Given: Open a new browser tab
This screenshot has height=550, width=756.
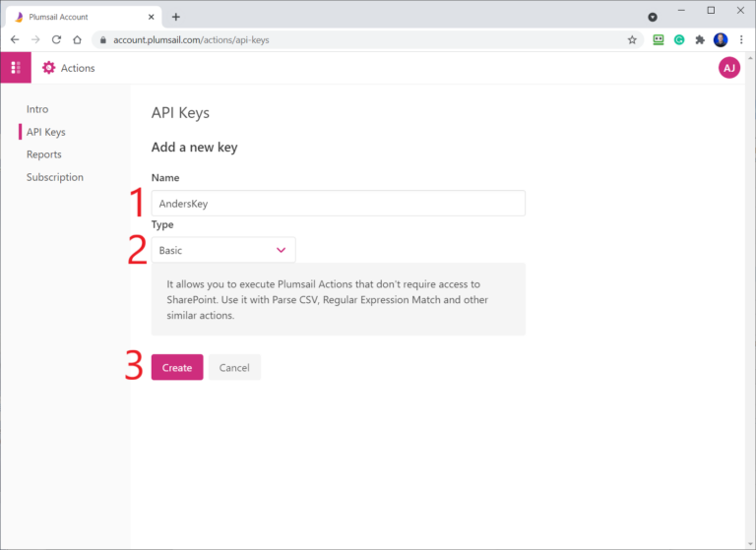Looking at the screenshot, I should [x=176, y=17].
